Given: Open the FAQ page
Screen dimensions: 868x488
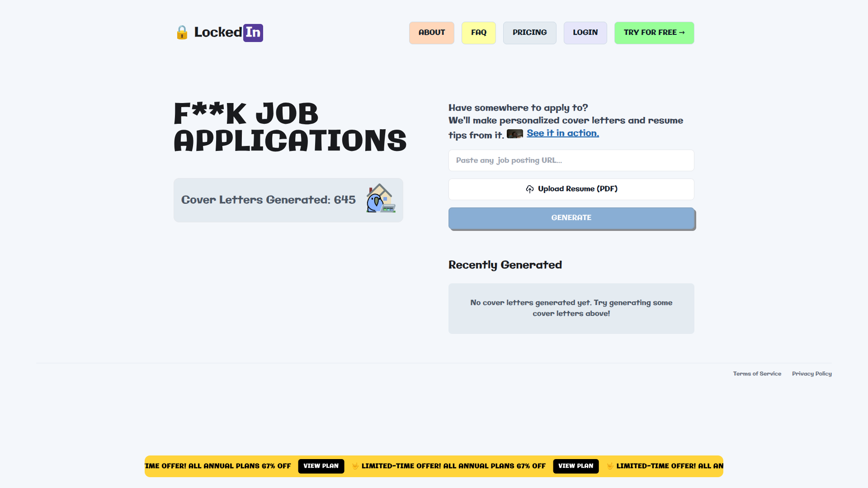Looking at the screenshot, I should point(478,33).
